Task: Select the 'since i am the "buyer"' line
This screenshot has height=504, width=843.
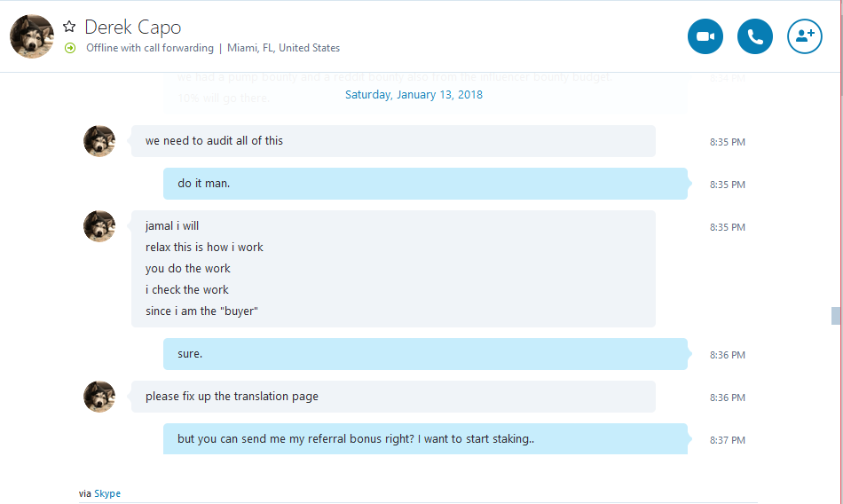Action: [201, 311]
